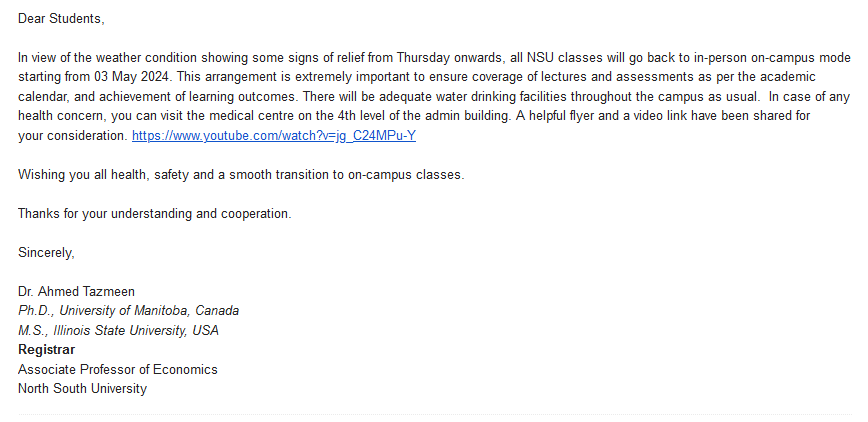Click the word 'Thursday' in first paragraph
The image size is (868, 422).
point(423,58)
